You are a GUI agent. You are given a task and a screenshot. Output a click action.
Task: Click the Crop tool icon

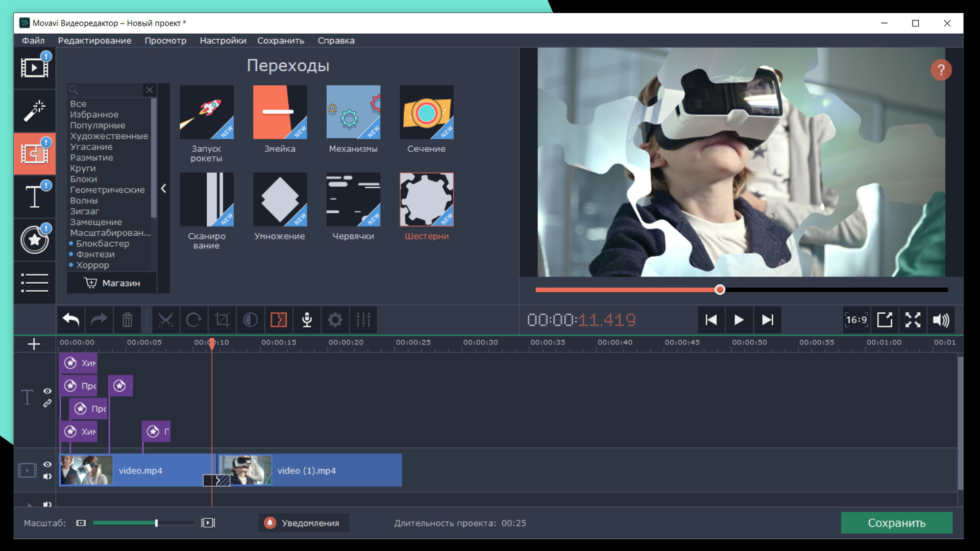(222, 320)
